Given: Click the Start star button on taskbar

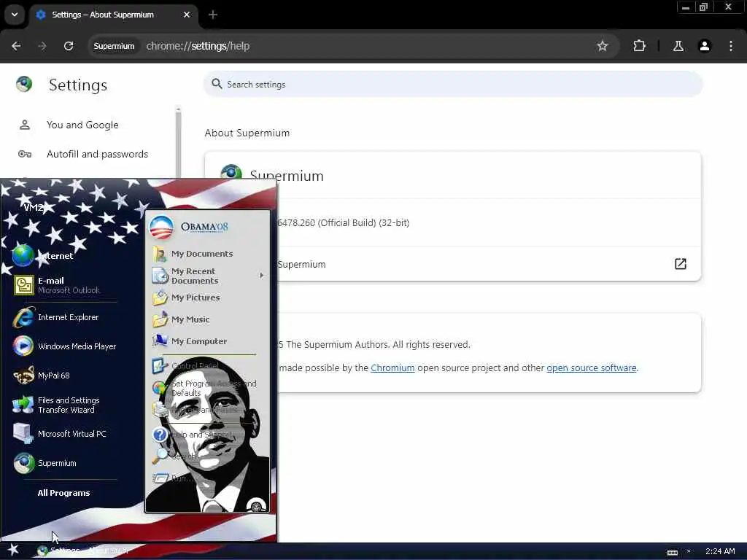Looking at the screenshot, I should coord(13,551).
